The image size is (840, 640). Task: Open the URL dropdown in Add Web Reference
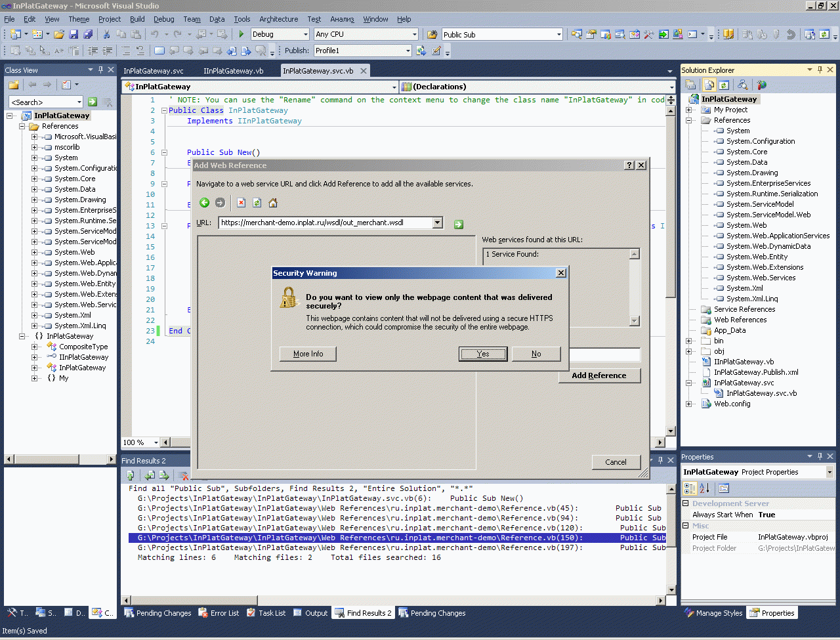[438, 223]
